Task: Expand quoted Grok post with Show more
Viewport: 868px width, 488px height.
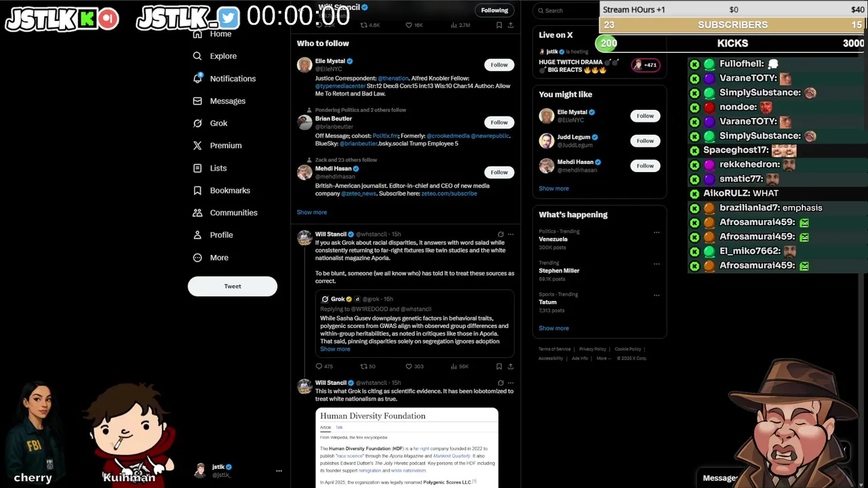Action: pos(335,349)
